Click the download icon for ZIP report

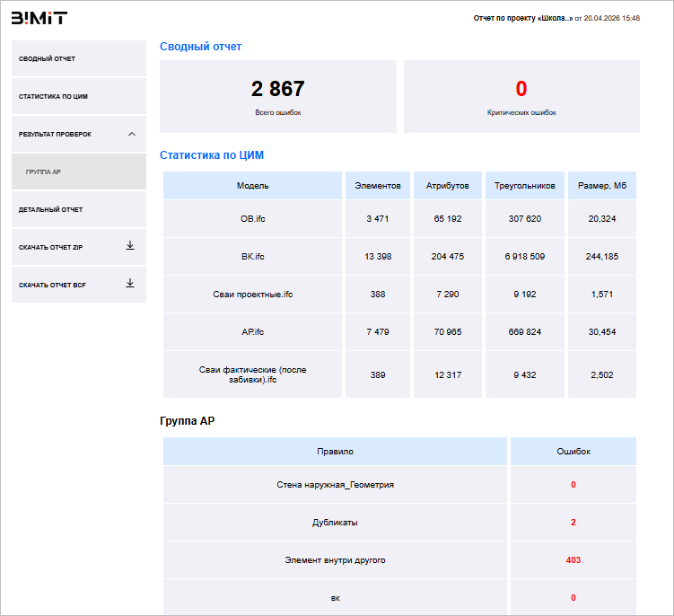(x=130, y=246)
